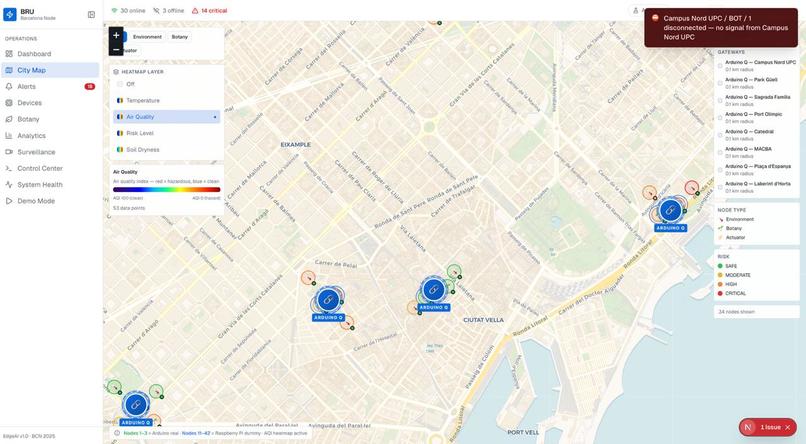Toggle Port Olímpic gateway checkbox
This screenshot has height=444, width=806.
[x=720, y=118]
